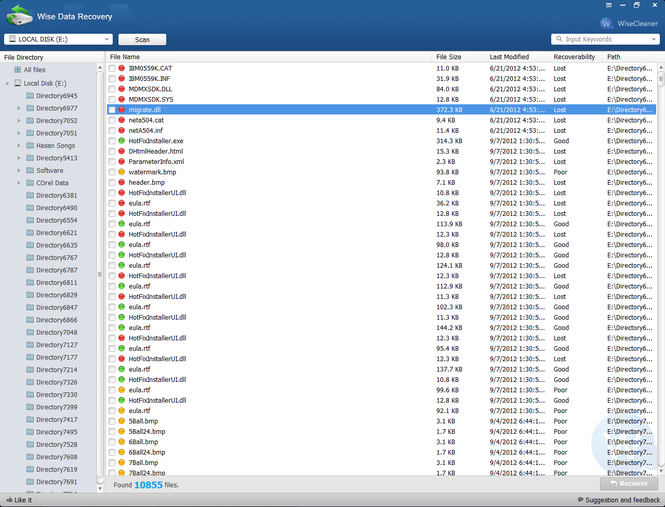Click the Wise Data Recovery logo icon
The width and height of the screenshot is (665, 507).
(x=20, y=15)
